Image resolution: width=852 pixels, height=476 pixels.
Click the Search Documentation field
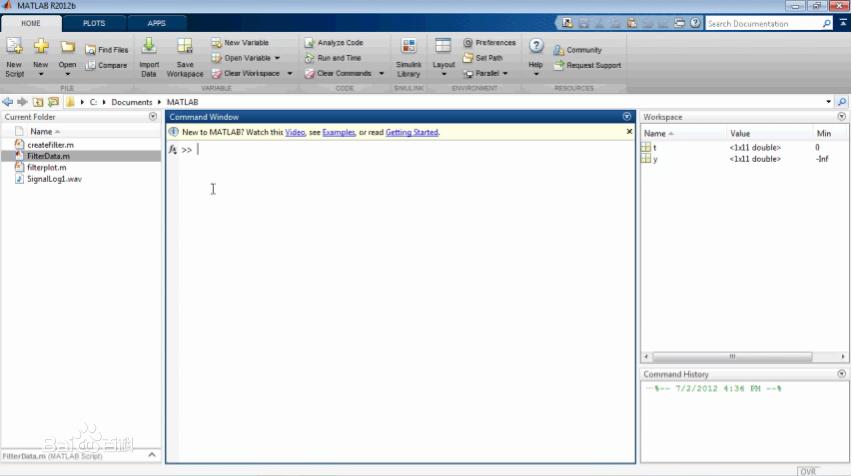click(x=770, y=23)
